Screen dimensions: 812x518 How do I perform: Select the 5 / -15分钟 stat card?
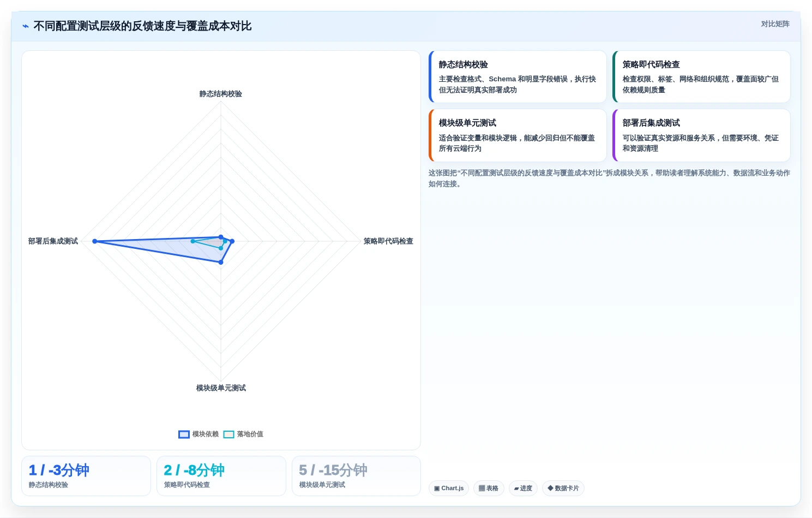pos(356,476)
